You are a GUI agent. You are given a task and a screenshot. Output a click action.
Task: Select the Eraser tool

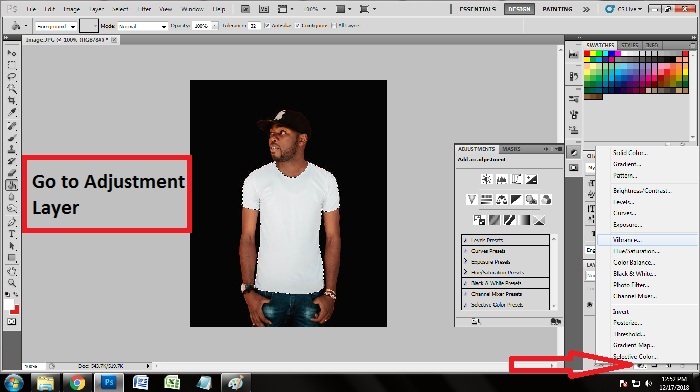pos(12,173)
